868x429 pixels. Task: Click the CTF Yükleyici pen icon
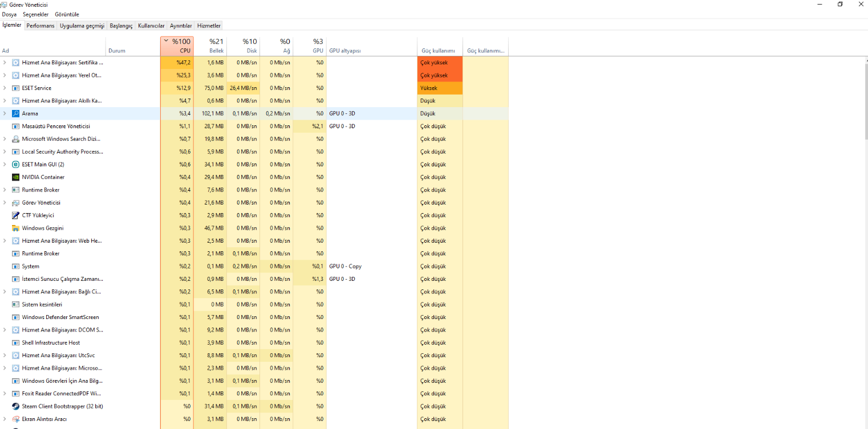(x=15, y=215)
